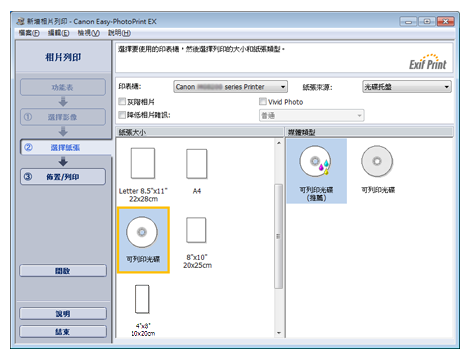Select the 4"x8" 10x20cm paper icon
The height and width of the screenshot is (360, 475).
142,299
